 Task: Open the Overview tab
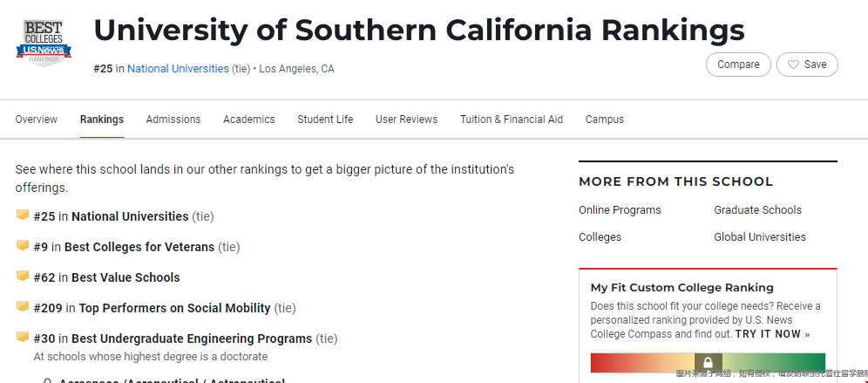click(x=37, y=120)
